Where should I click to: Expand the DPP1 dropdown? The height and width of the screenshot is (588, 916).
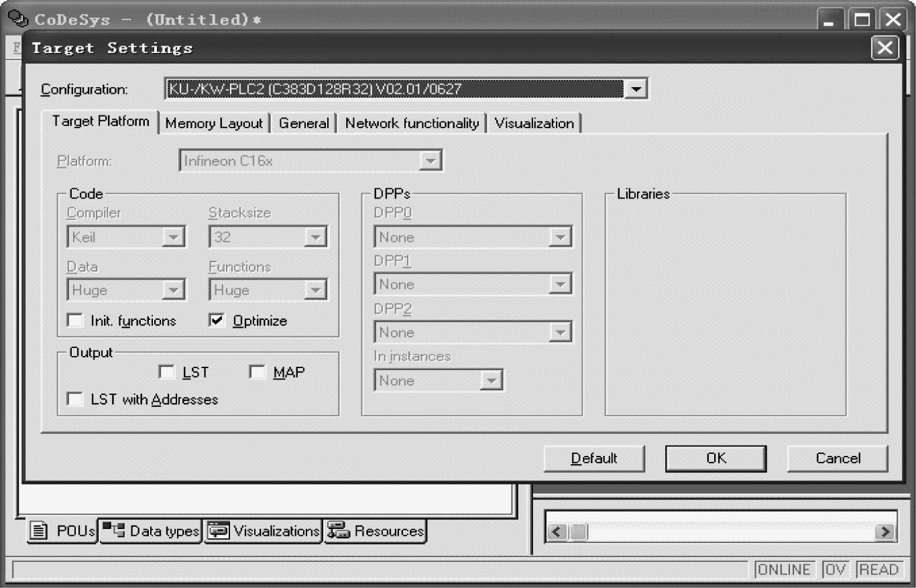(560, 285)
